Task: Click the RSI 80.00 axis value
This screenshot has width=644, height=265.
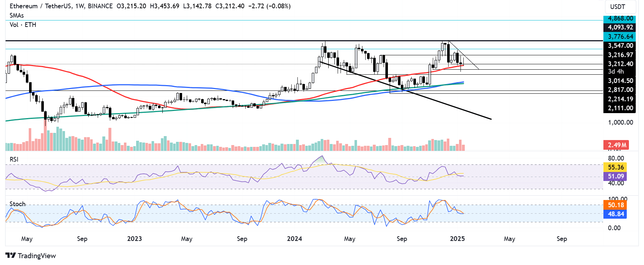Action: coord(616,158)
